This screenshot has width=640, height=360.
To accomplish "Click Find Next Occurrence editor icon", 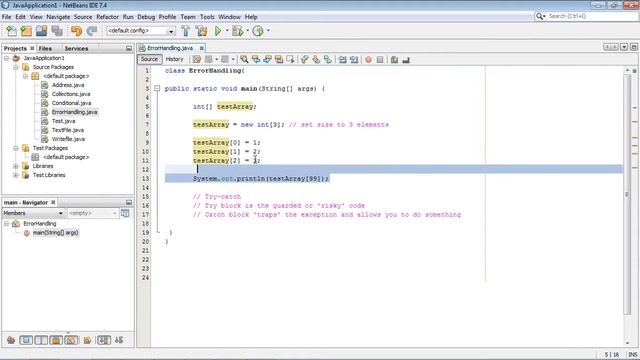I will pos(267,60).
